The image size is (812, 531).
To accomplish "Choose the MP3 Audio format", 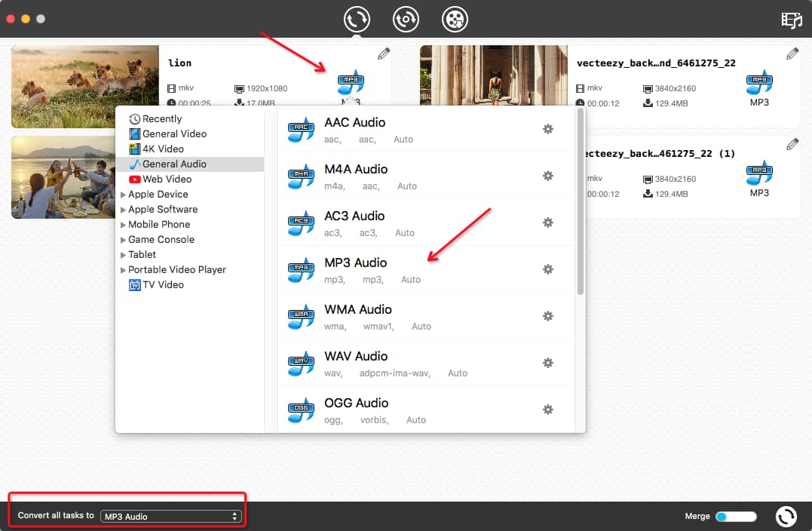I will point(355,269).
